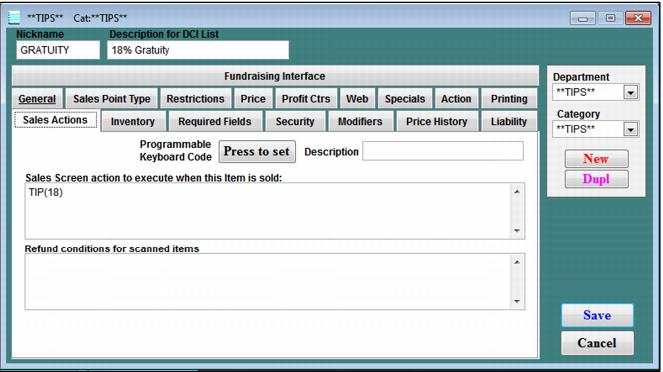Open the Security tab

(x=295, y=122)
